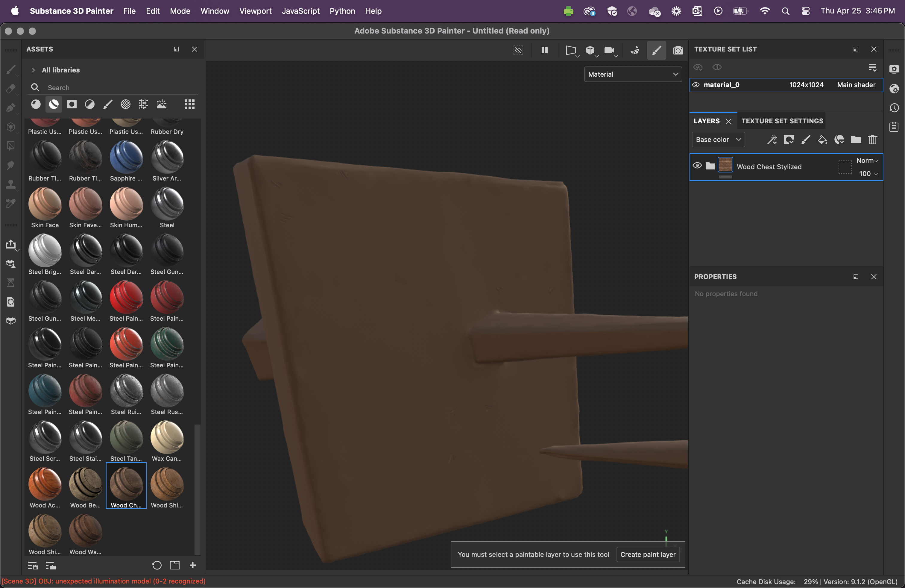This screenshot has width=905, height=588.
Task: Add an effect with the magic wand icon
Action: (772, 140)
